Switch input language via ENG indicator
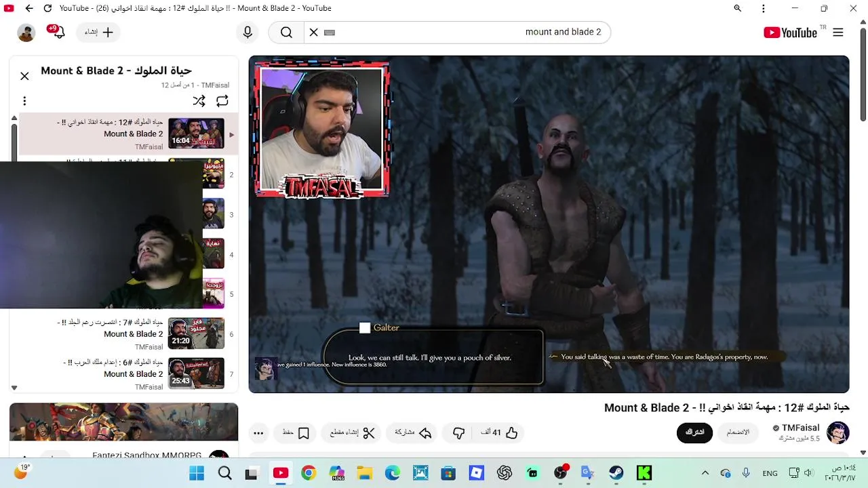Image resolution: width=868 pixels, height=488 pixels. click(x=770, y=473)
